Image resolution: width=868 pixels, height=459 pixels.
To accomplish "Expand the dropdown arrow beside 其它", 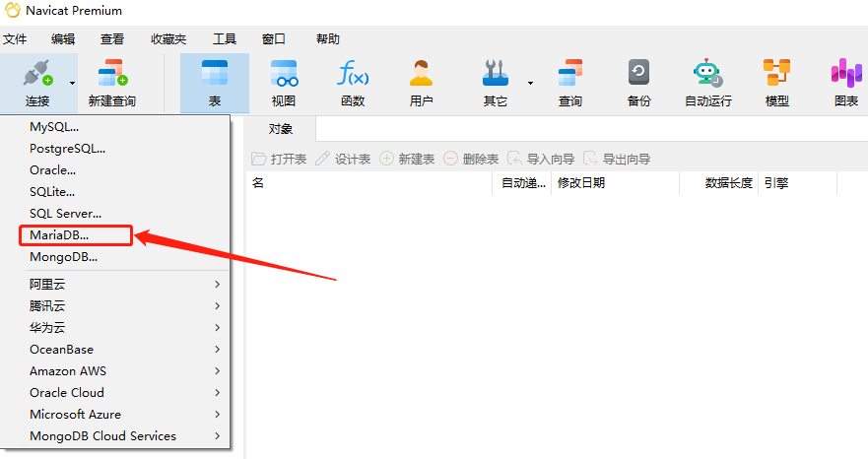I will click(530, 83).
